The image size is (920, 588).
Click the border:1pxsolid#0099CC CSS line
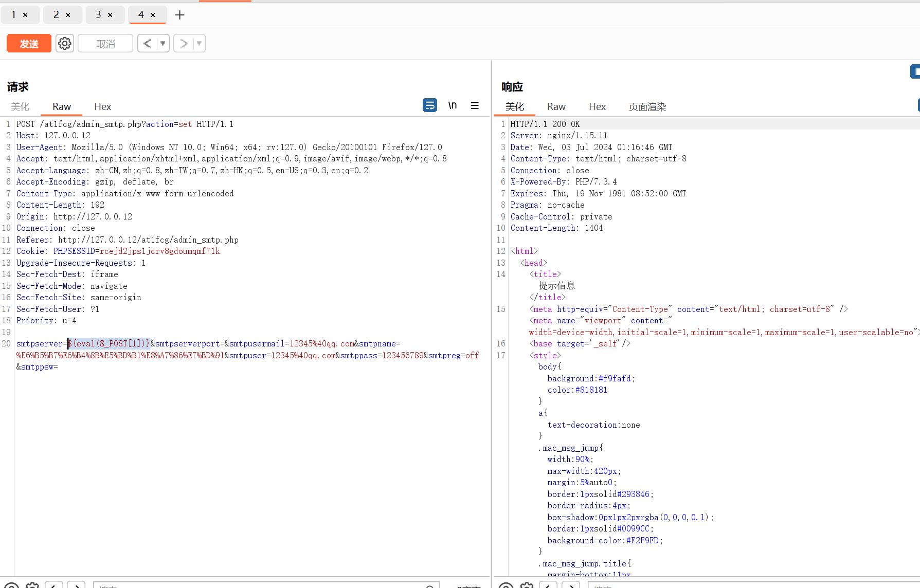click(601, 528)
